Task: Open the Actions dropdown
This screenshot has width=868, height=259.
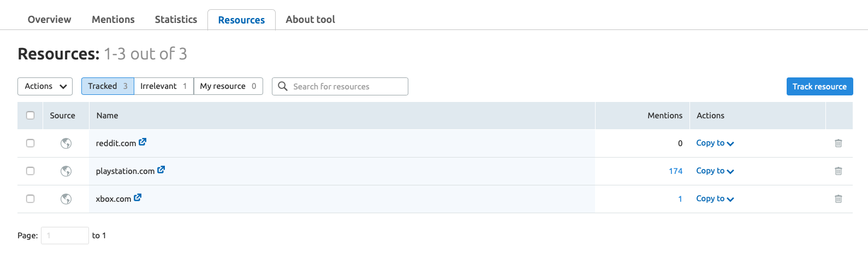Action: pos(45,86)
